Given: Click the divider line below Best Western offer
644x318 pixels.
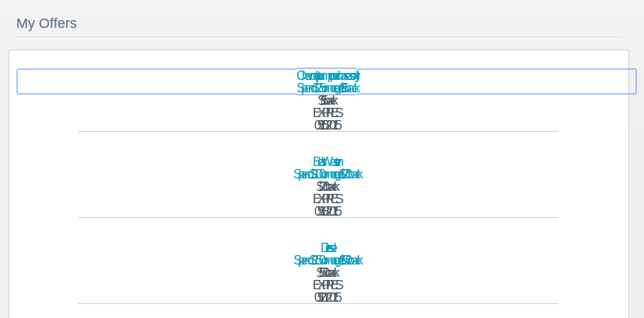Looking at the screenshot, I should pyautogui.click(x=318, y=217).
